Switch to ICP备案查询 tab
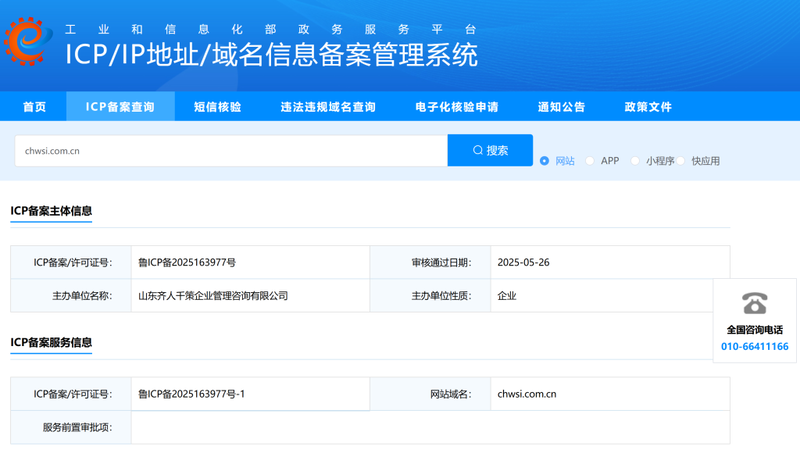 click(120, 107)
